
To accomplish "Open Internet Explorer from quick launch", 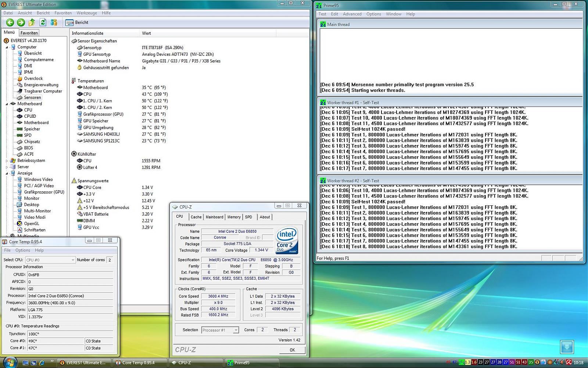I will [42, 362].
